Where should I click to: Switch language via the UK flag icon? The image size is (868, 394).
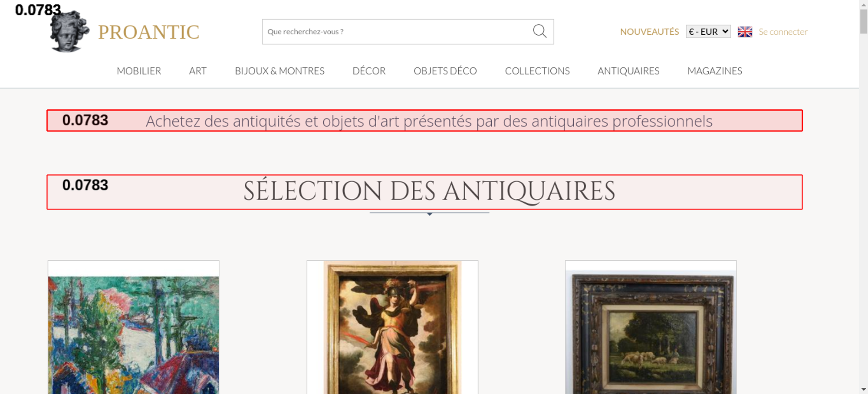(745, 32)
